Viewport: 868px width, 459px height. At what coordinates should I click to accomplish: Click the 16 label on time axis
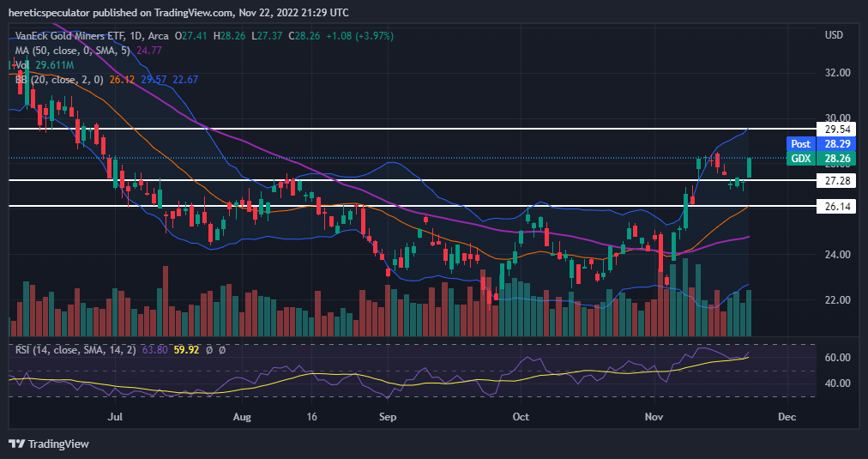point(311,417)
